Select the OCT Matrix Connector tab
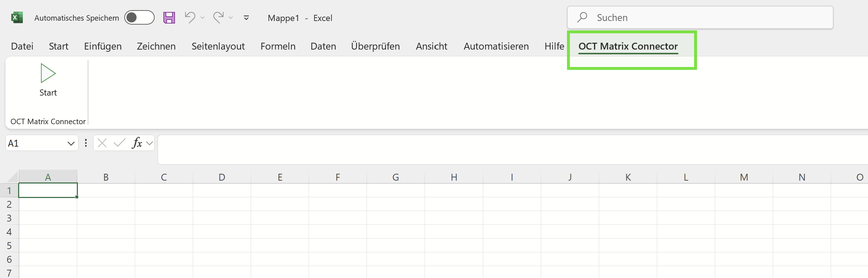Image resolution: width=868 pixels, height=278 pixels. (628, 46)
